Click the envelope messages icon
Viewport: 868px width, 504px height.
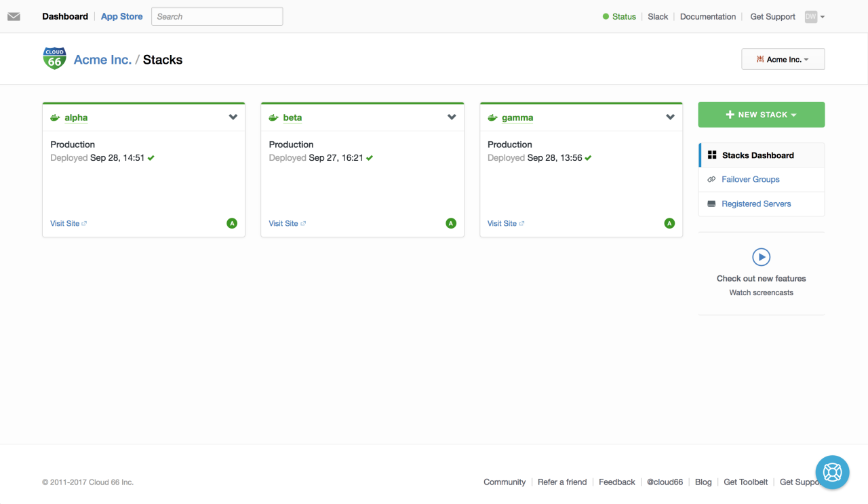click(x=14, y=16)
